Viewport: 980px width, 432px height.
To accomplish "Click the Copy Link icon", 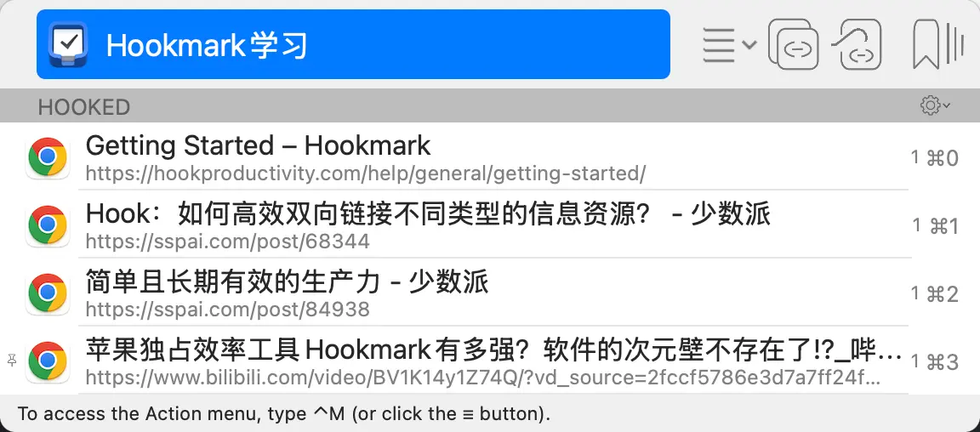I will [794, 44].
